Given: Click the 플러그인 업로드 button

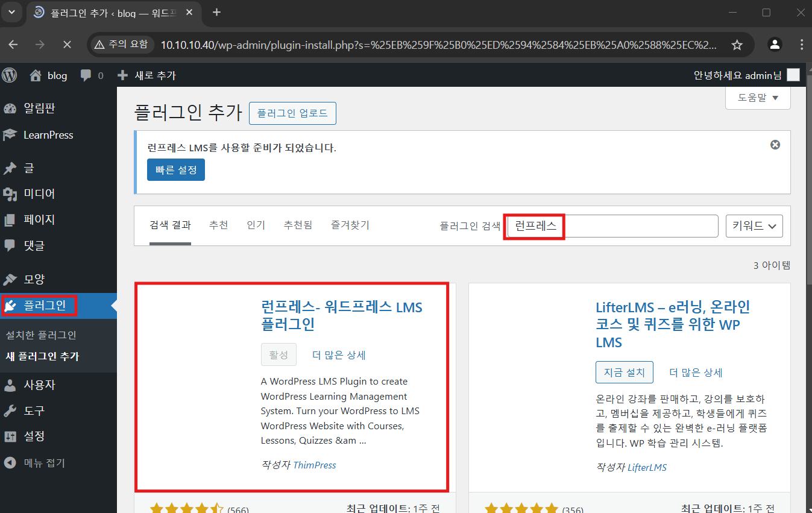Looking at the screenshot, I should (x=292, y=113).
